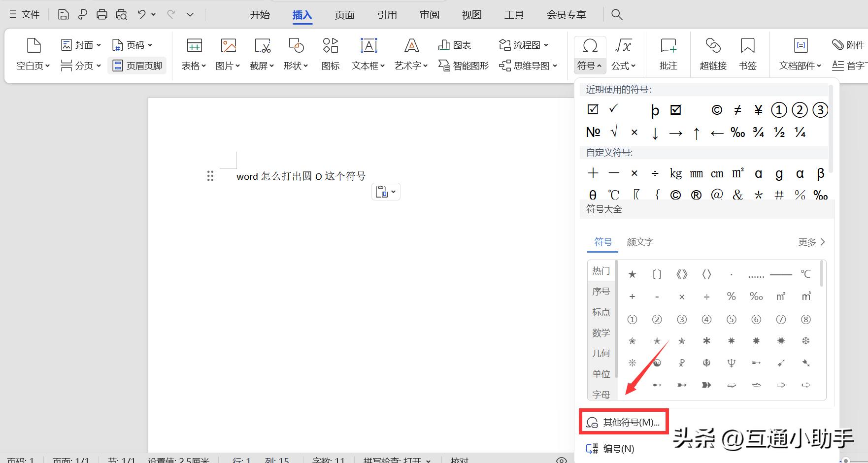Image resolution: width=868 pixels, height=463 pixels.
Task: Switch to the 颜文字 tab
Action: [640, 242]
